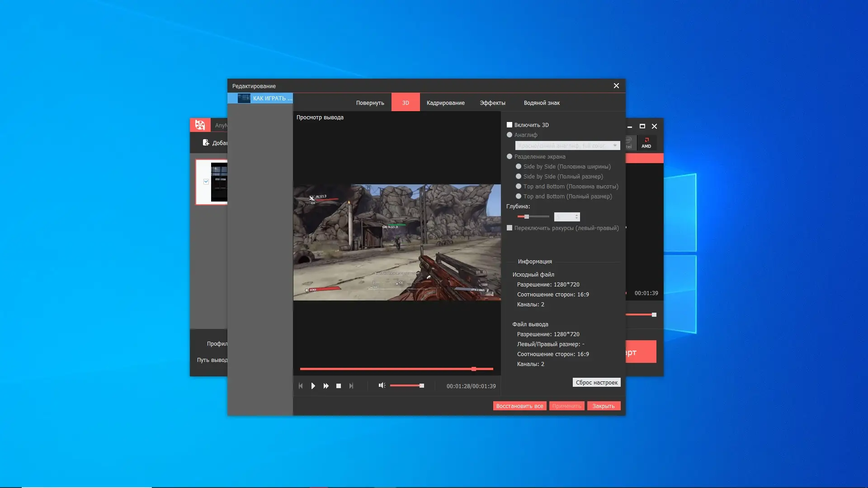Click the Восстановить все button
868x488 pixels.
(519, 406)
